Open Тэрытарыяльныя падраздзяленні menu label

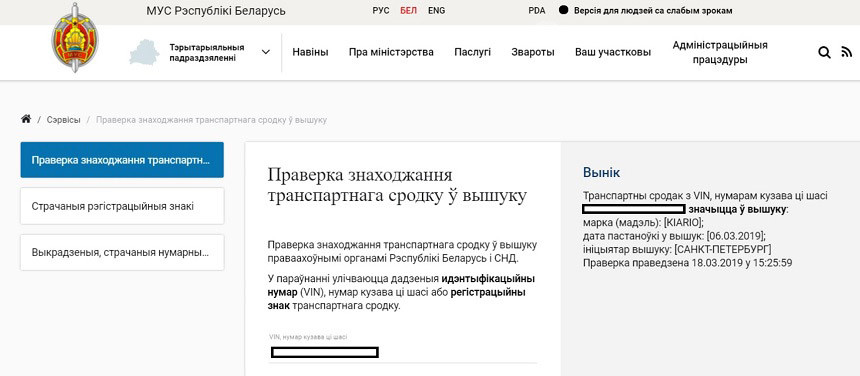point(206,53)
